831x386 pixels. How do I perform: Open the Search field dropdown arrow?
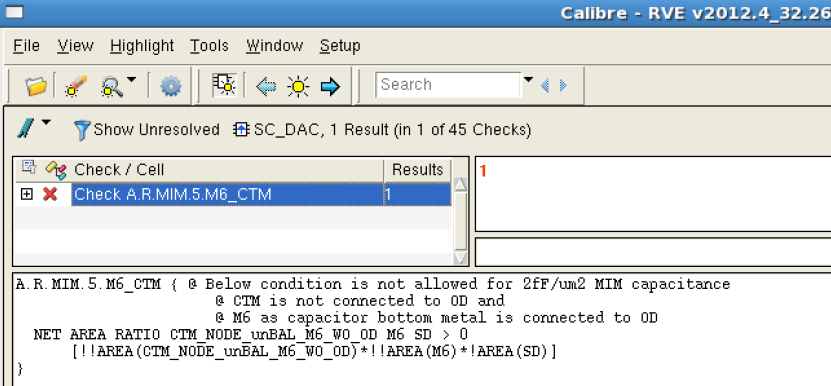click(x=528, y=80)
